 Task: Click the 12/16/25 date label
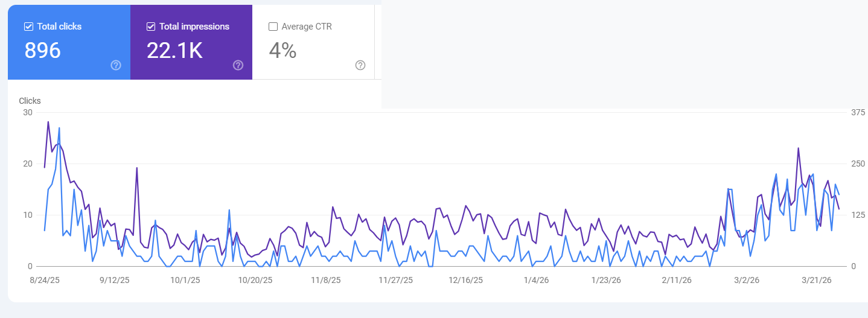pos(465,281)
